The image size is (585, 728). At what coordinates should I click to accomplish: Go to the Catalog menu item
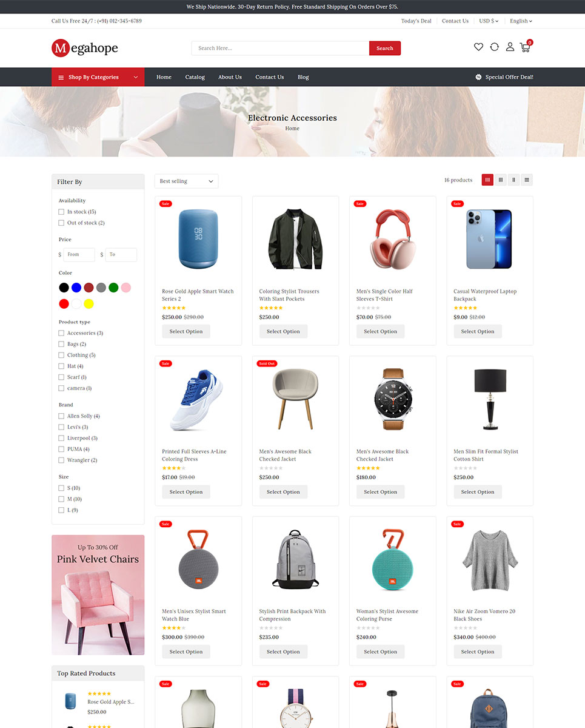click(195, 77)
